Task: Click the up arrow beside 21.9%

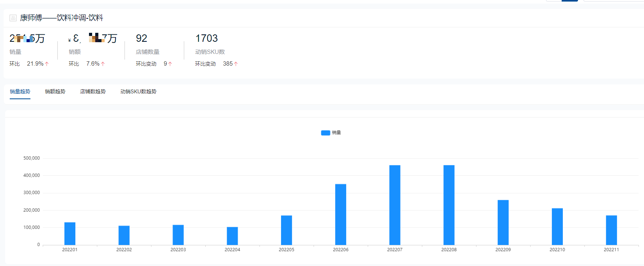Action: pos(47,64)
